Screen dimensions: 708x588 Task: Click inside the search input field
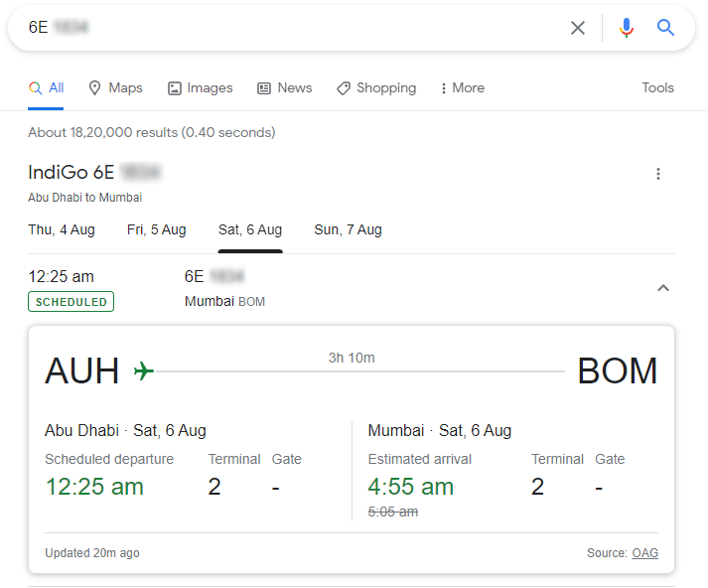click(298, 28)
